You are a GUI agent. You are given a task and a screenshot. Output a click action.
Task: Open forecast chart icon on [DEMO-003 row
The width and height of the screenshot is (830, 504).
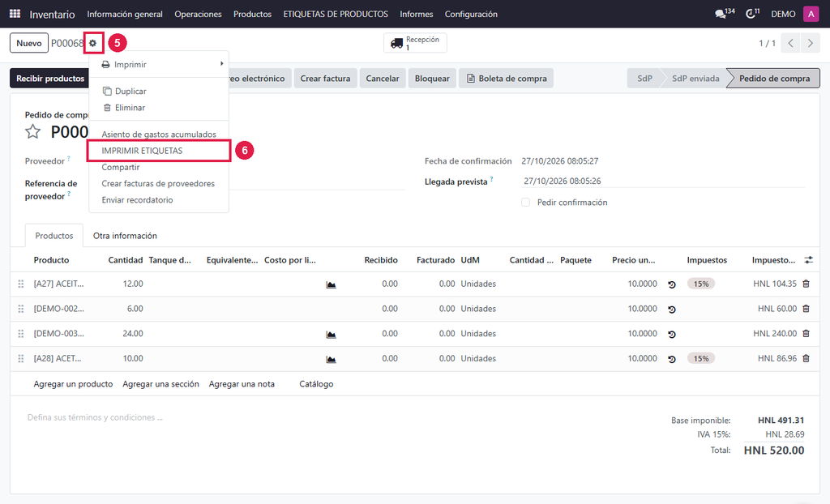point(331,334)
